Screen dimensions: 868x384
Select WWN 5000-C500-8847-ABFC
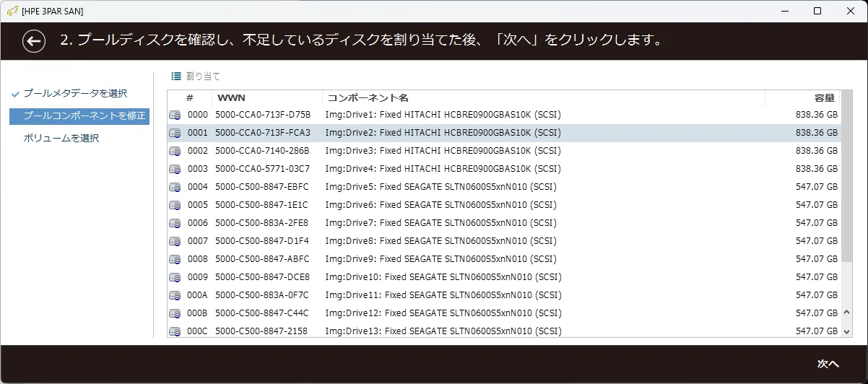tap(262, 259)
